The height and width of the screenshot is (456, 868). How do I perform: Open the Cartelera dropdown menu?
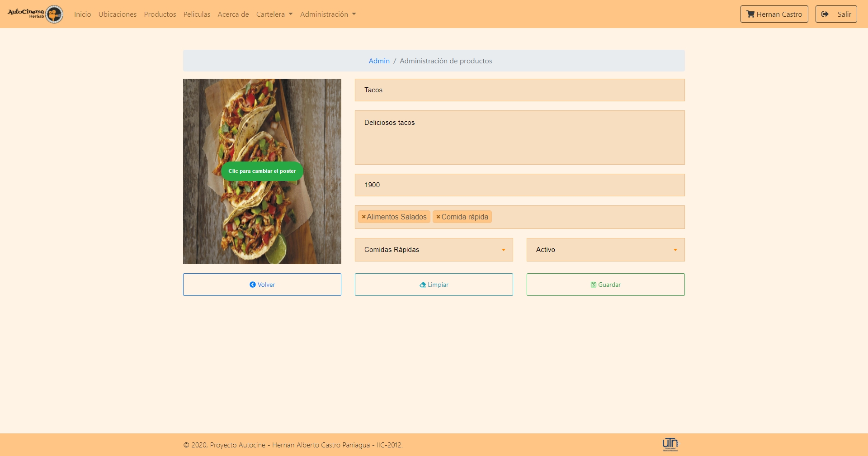(274, 14)
